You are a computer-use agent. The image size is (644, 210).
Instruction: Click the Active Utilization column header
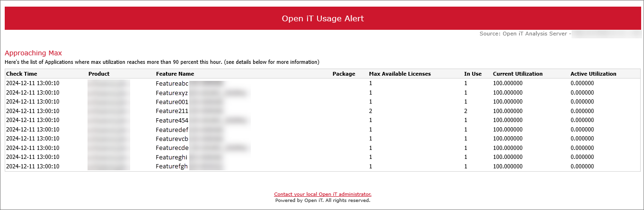[x=593, y=74]
